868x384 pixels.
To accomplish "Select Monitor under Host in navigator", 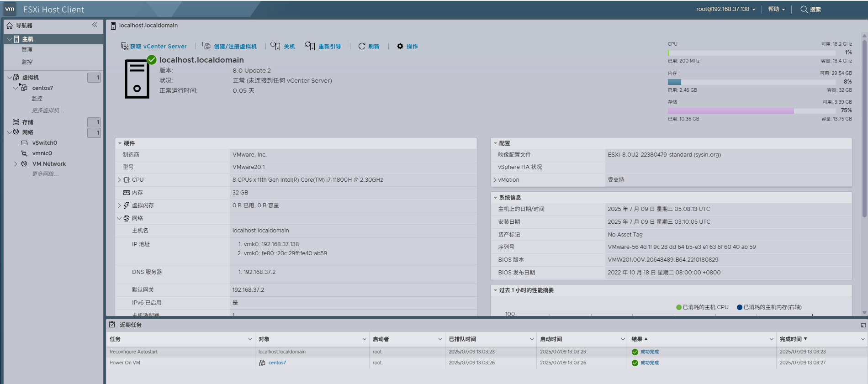I will pos(27,62).
